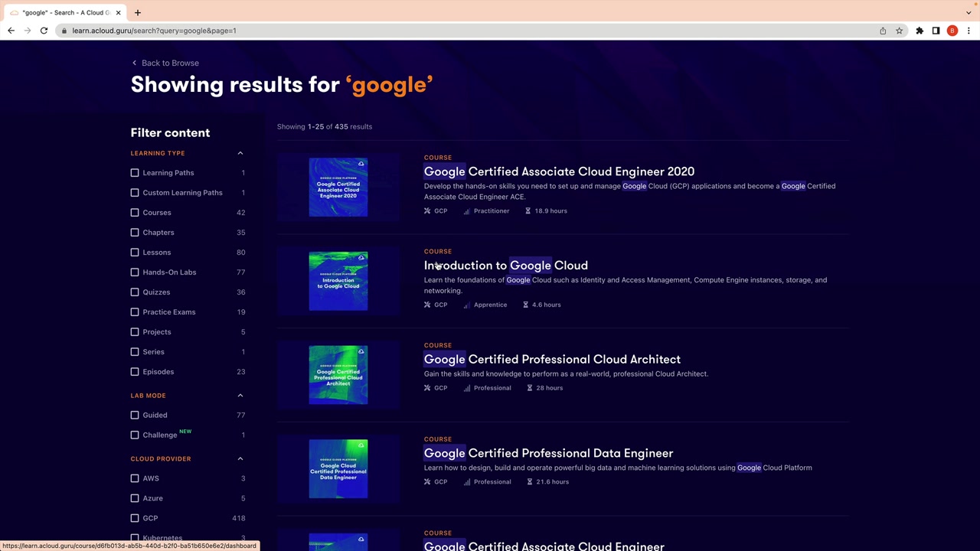Reload the page with the refresh icon
This screenshot has height=551, width=980.
coord(44,31)
